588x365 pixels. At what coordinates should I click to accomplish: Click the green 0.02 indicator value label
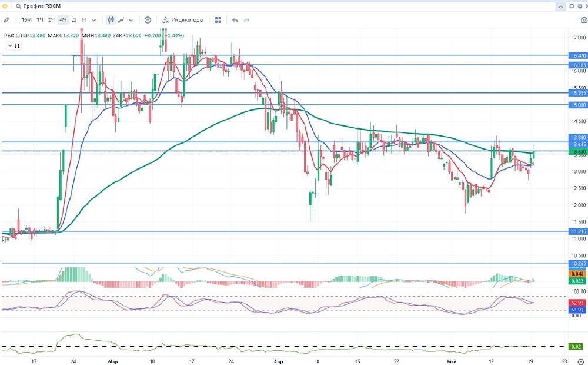tap(576, 347)
